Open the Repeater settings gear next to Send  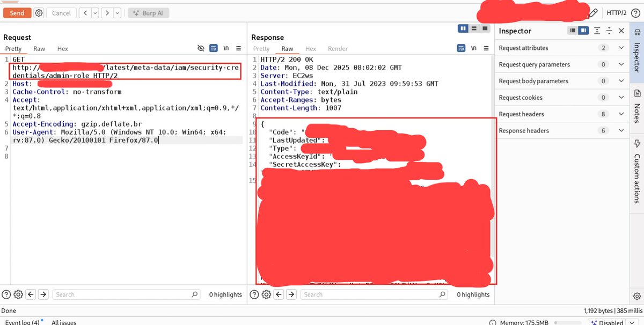38,12
